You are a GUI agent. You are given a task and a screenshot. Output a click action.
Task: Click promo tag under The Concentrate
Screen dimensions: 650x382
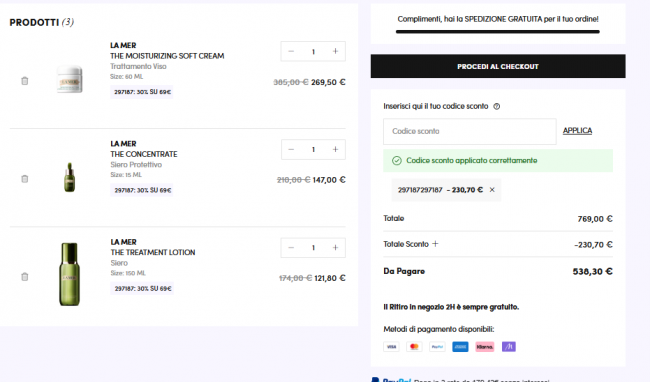pyautogui.click(x=142, y=190)
